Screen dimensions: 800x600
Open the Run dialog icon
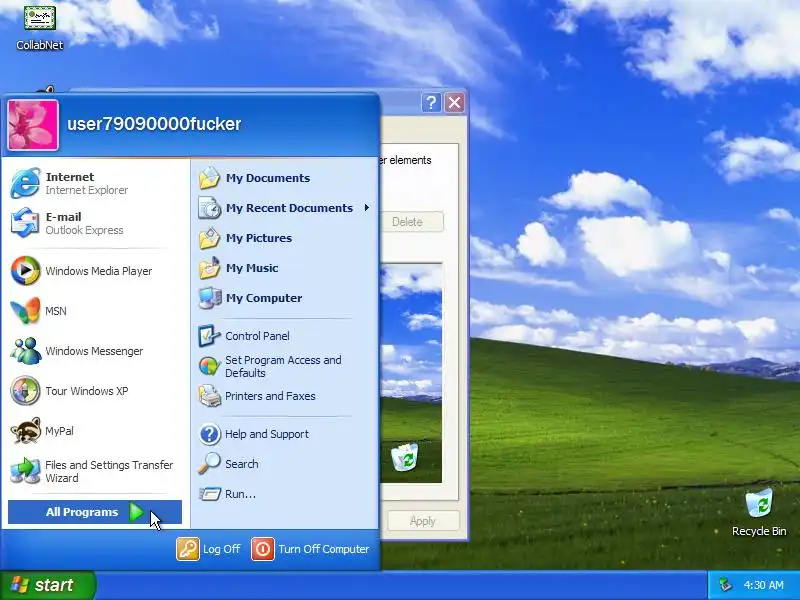click(x=209, y=494)
